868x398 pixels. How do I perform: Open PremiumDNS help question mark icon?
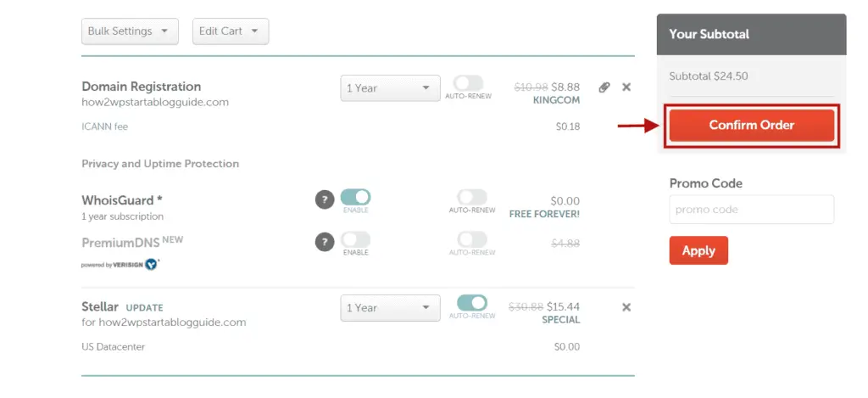(325, 242)
